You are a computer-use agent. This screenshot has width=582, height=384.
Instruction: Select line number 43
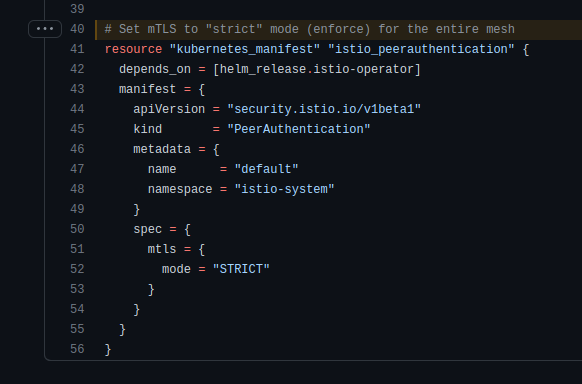click(x=77, y=89)
